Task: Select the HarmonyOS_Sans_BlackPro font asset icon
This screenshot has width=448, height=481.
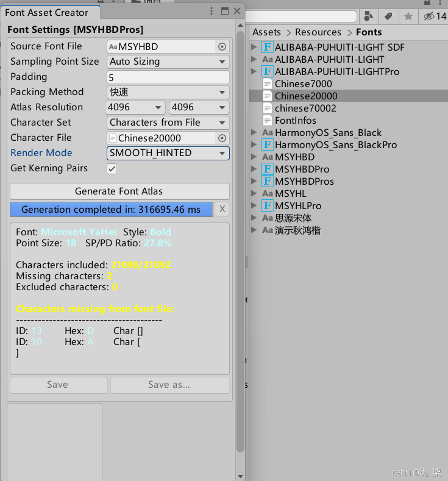Action: [268, 144]
